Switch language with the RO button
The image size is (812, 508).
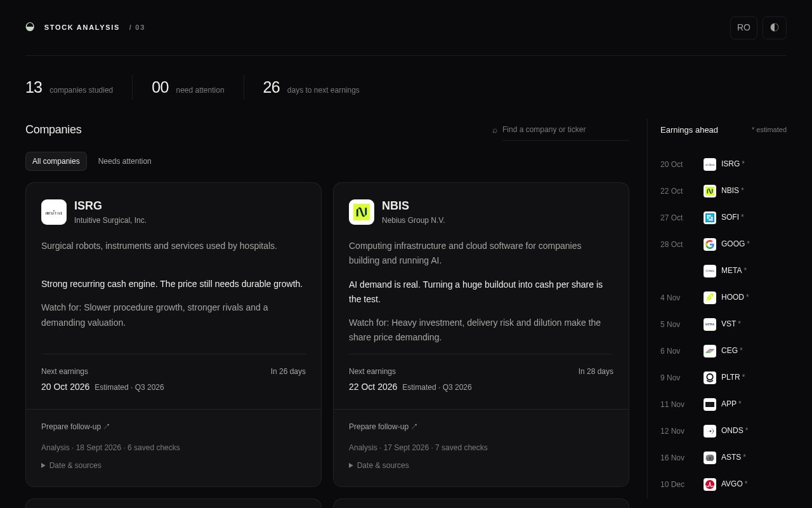coord(743,28)
